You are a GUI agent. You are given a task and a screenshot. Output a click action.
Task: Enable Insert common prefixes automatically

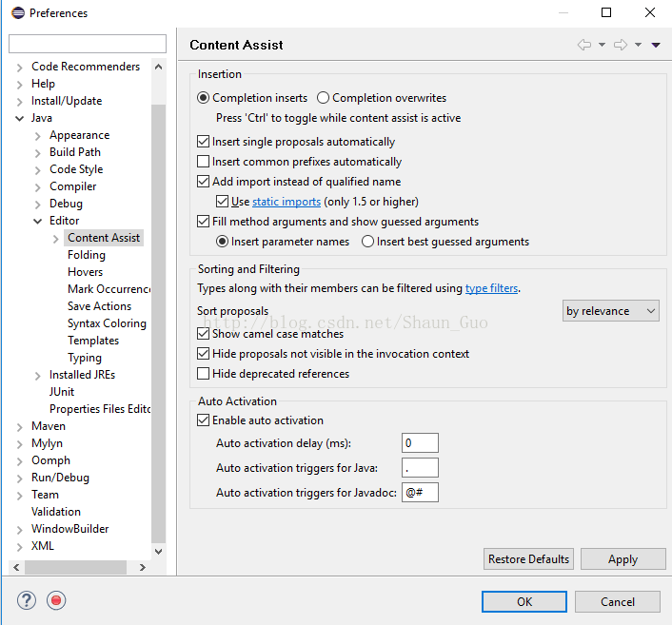click(x=203, y=162)
